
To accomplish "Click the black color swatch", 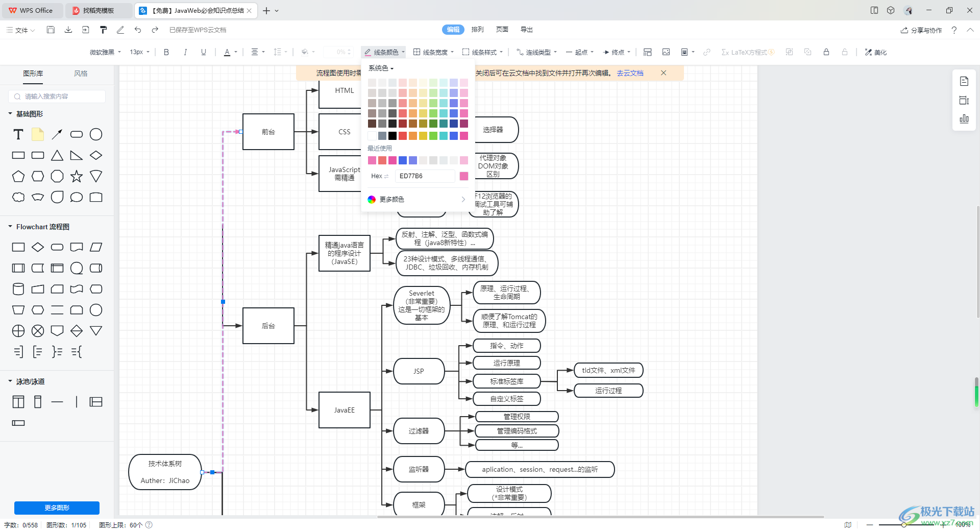I will (x=393, y=136).
